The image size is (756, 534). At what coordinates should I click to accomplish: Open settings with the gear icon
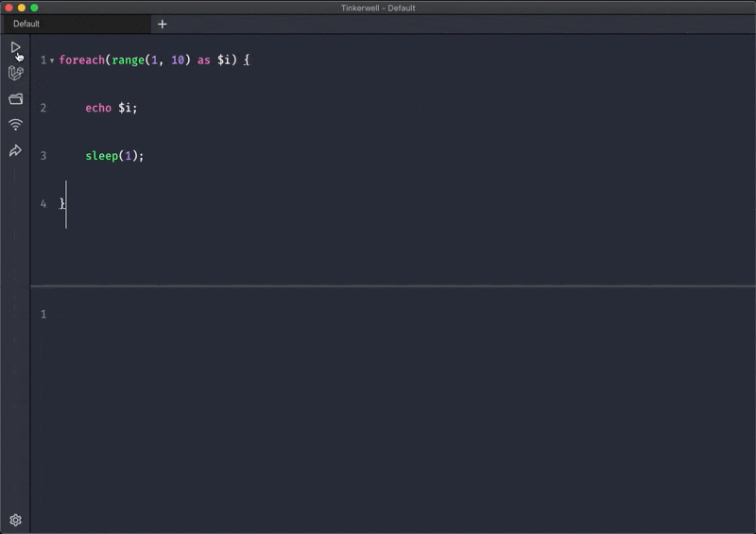tap(15, 520)
